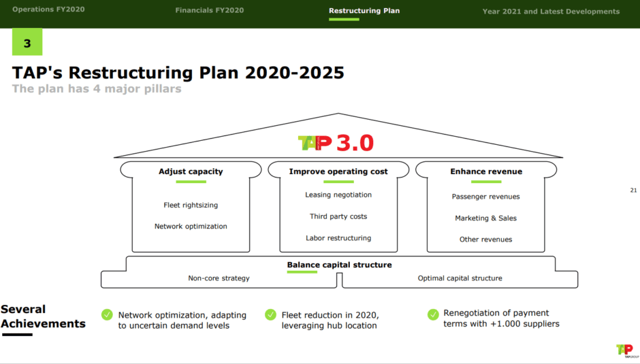Click the 'Non-core strategy' text

(219, 278)
